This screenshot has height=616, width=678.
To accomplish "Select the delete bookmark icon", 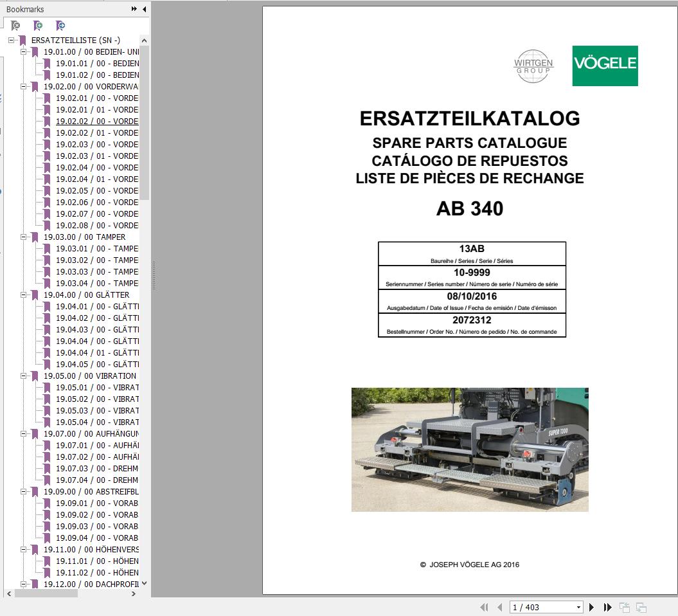I will coord(15,26).
